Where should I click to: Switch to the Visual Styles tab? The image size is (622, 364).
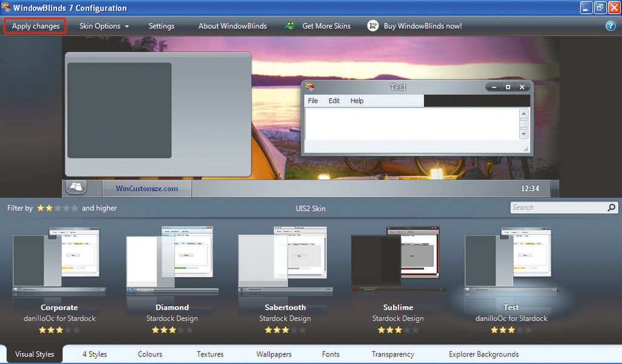point(35,354)
